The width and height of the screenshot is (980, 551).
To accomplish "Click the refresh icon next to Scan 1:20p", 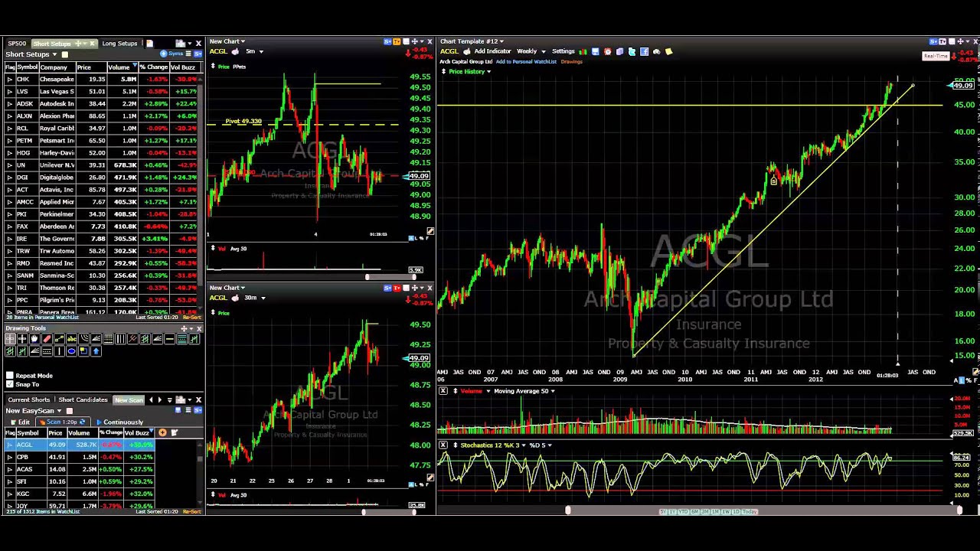I will point(82,422).
